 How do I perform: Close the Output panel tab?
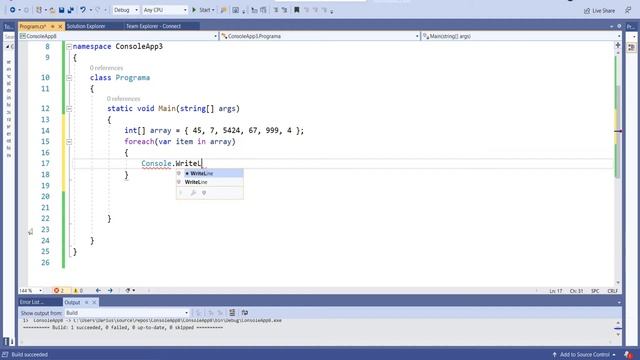(x=94, y=302)
